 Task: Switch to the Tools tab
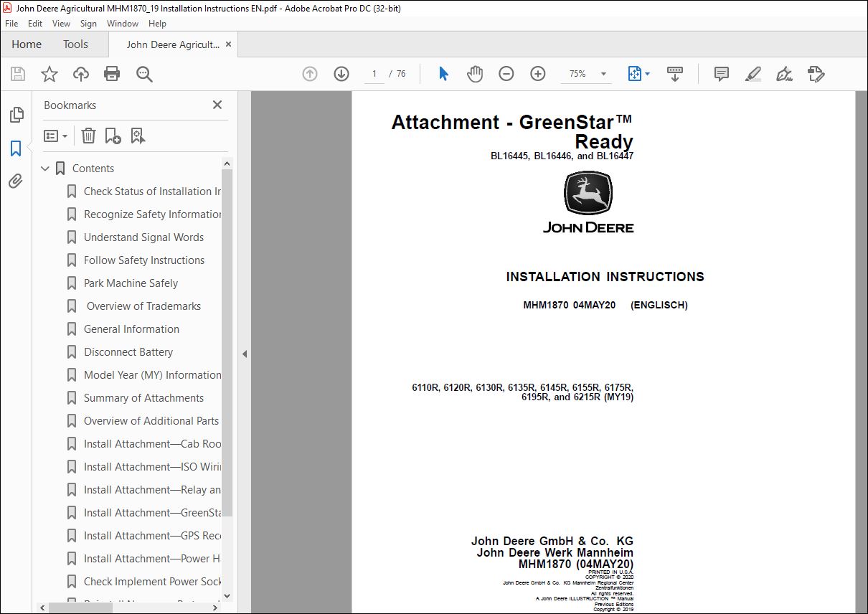click(x=75, y=44)
